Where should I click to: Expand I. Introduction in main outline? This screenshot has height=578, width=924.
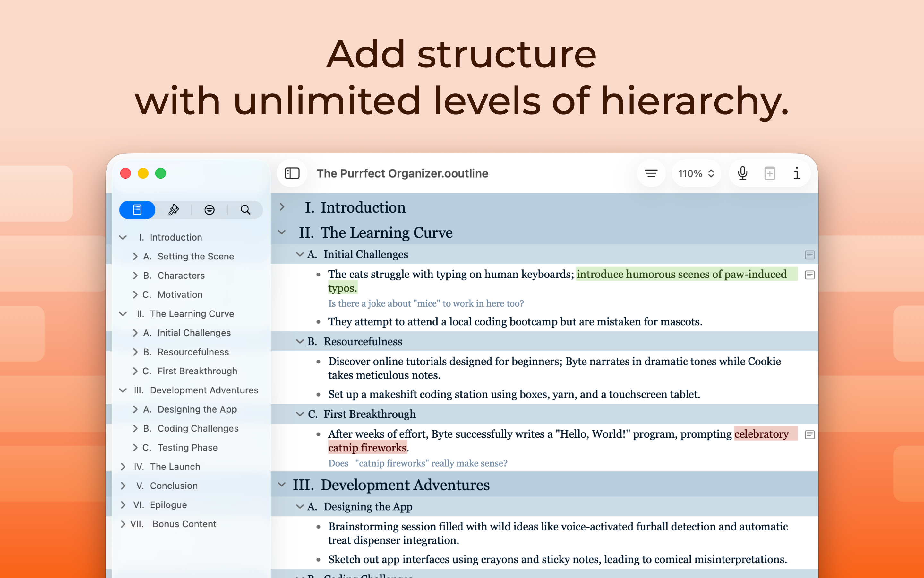282,207
